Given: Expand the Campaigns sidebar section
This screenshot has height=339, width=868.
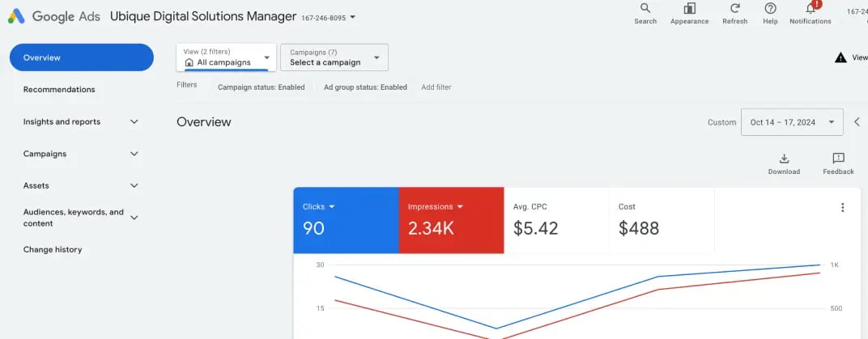Looking at the screenshot, I should pos(134,154).
